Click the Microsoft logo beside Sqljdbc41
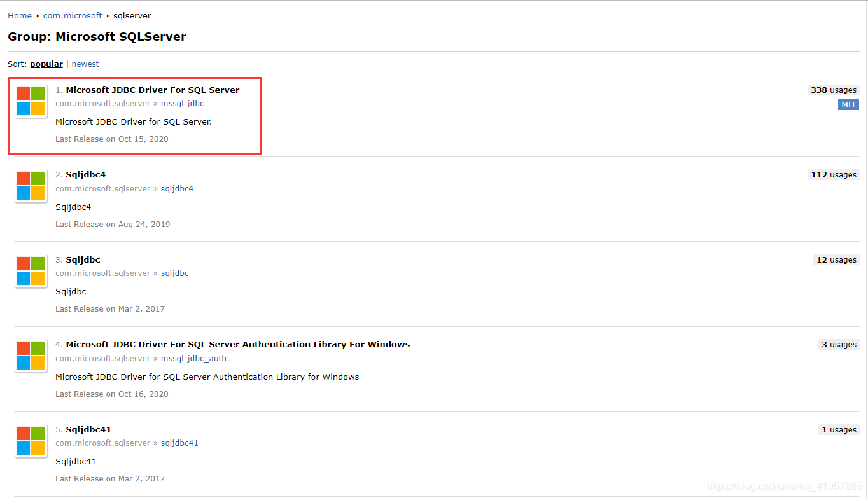 tap(30, 439)
